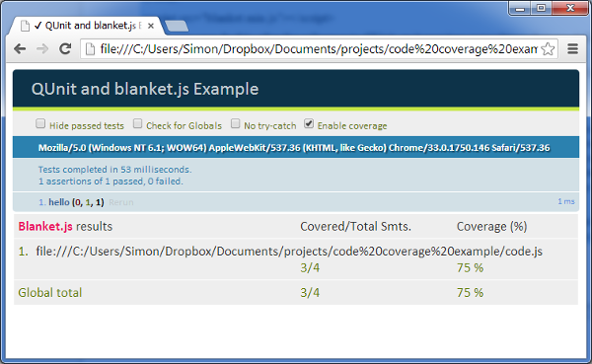Maximize the Chrome window
The height and width of the screenshot is (364, 592).
[x=541, y=8]
